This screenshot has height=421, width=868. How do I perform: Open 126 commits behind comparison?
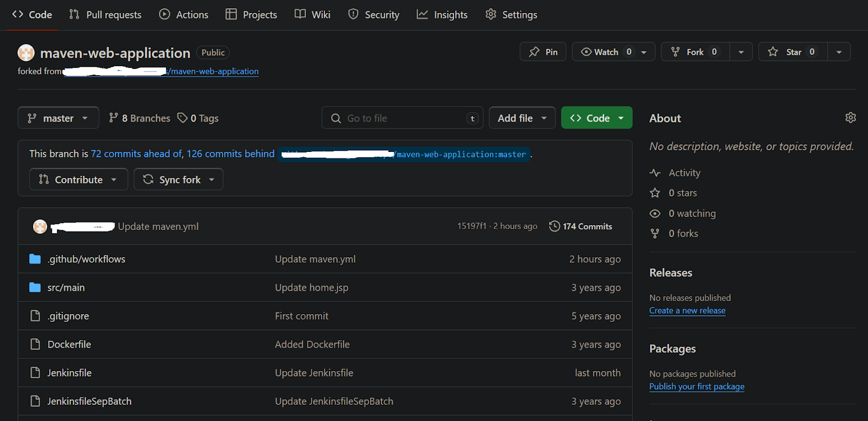(x=231, y=154)
